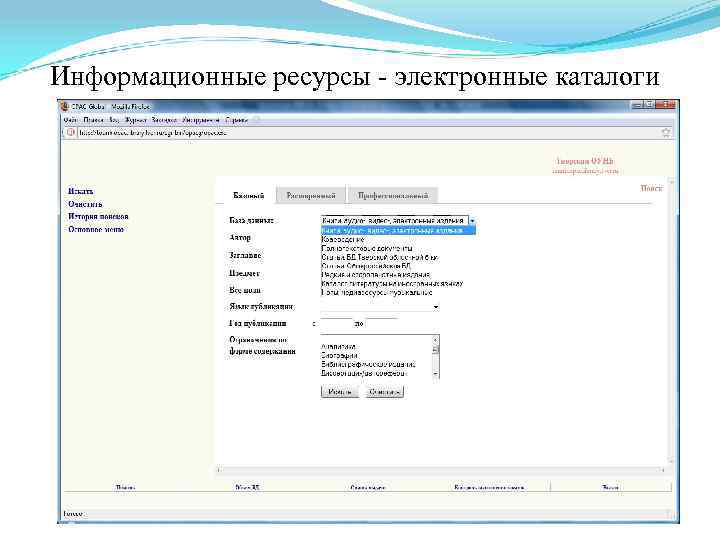
Task: Click the Искать button below the form
Action: point(340,392)
